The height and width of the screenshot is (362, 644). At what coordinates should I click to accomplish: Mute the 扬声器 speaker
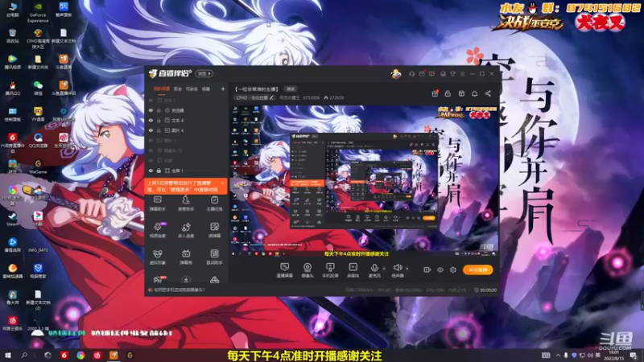click(397, 270)
